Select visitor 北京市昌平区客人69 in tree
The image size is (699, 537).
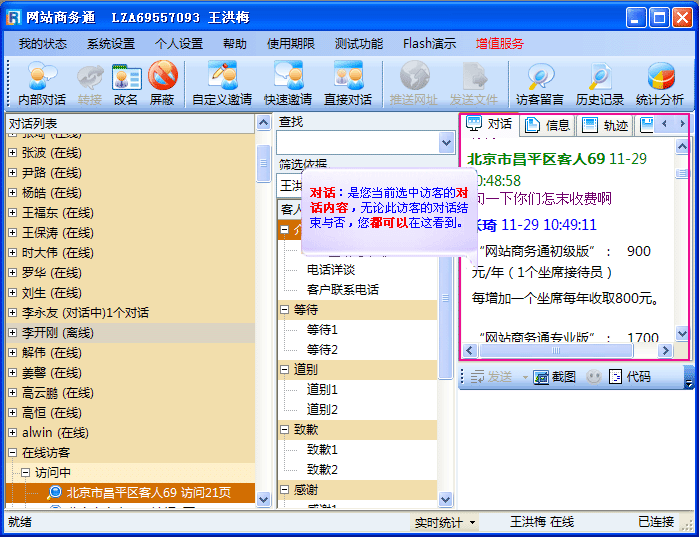pos(148,492)
